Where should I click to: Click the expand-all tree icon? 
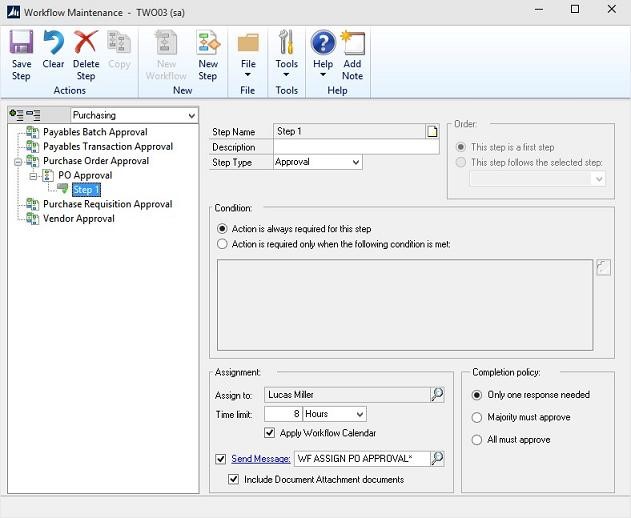click(x=16, y=115)
